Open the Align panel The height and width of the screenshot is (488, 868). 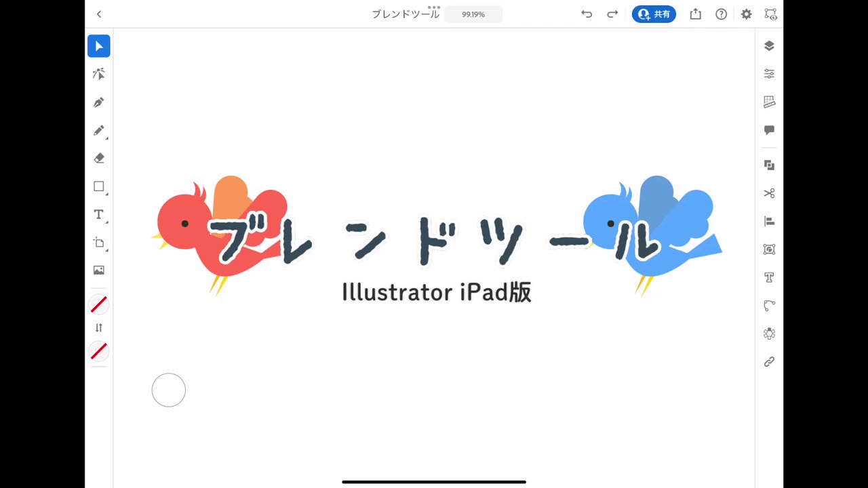click(769, 221)
